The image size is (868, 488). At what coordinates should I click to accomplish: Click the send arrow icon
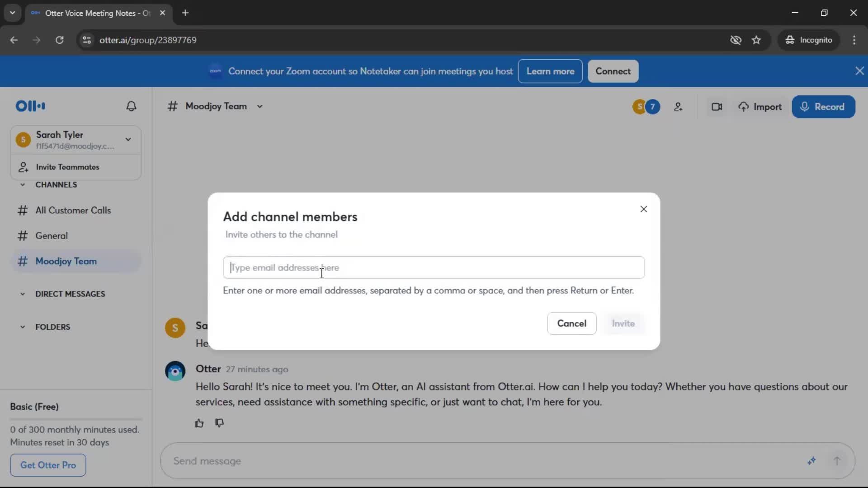point(837,461)
